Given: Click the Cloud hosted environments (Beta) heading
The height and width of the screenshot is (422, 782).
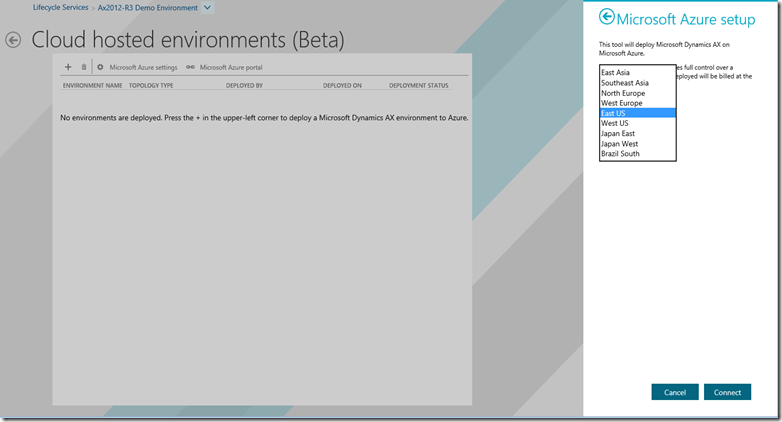Looking at the screenshot, I should [x=188, y=40].
